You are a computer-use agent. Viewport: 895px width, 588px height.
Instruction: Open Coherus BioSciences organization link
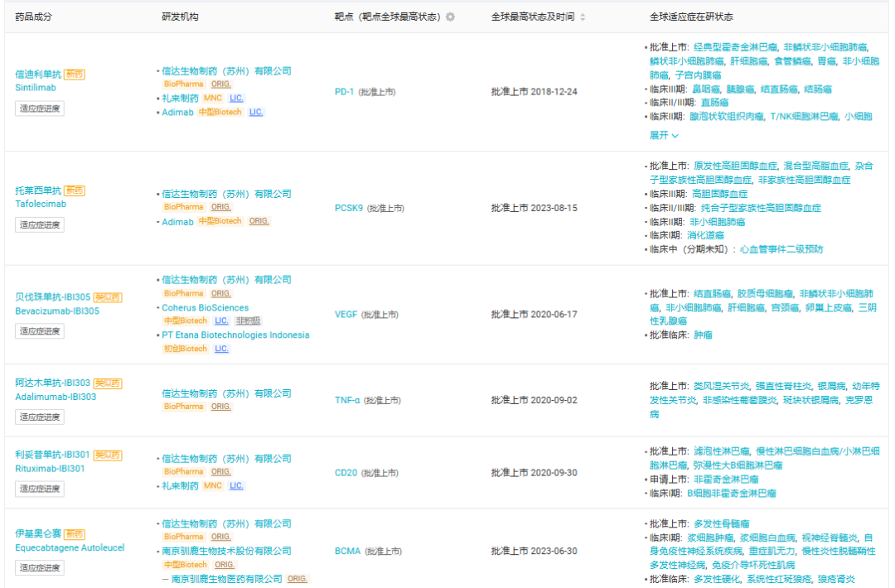pyautogui.click(x=205, y=307)
